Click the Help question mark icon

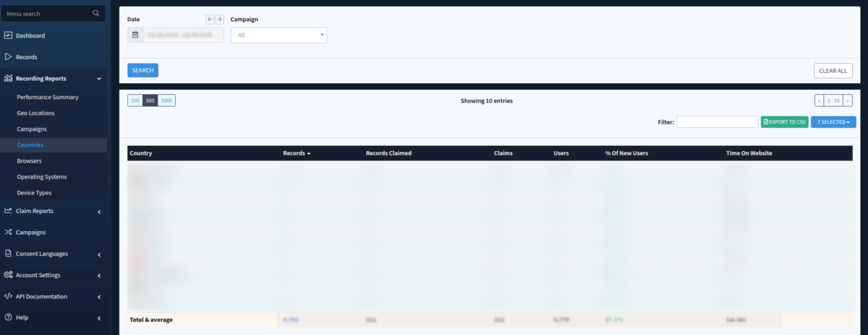[8, 317]
